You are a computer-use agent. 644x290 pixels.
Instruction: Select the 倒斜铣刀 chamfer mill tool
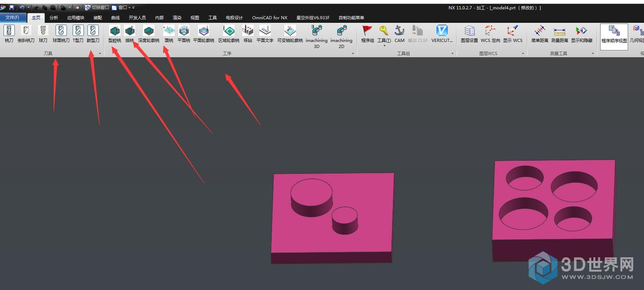point(26,34)
